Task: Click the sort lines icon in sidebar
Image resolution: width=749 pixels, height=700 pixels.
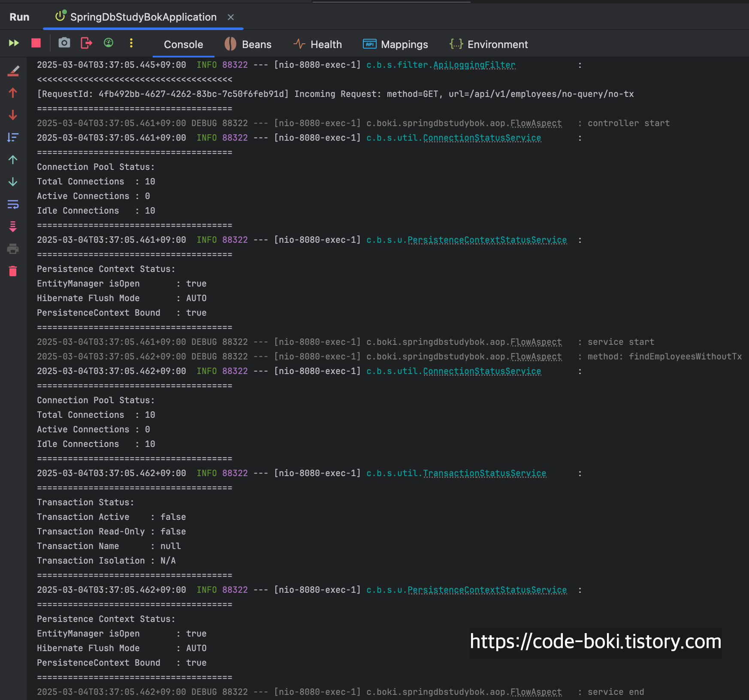Action: pos(13,137)
